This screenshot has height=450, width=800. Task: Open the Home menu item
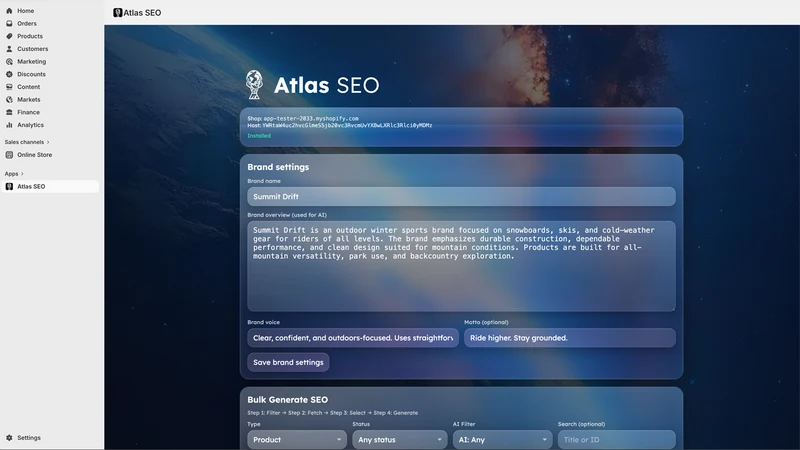[x=26, y=11]
